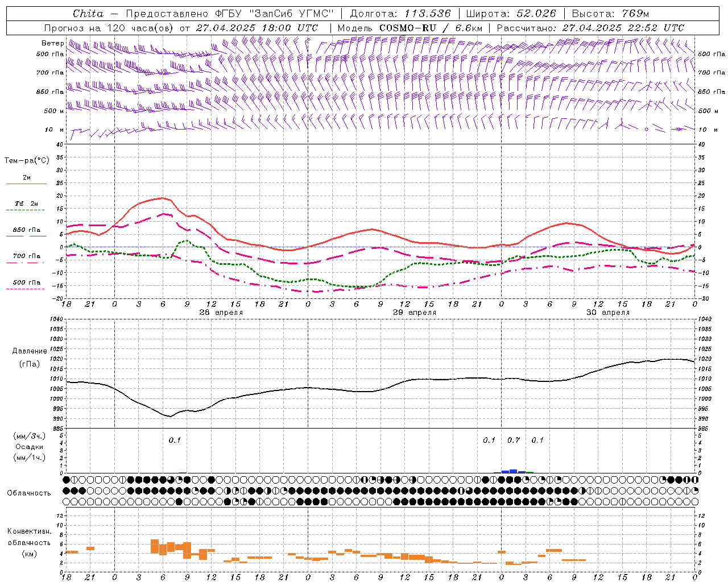Click the station name "Chita" in the header
This screenshot has width=728, height=582.
click(88, 14)
